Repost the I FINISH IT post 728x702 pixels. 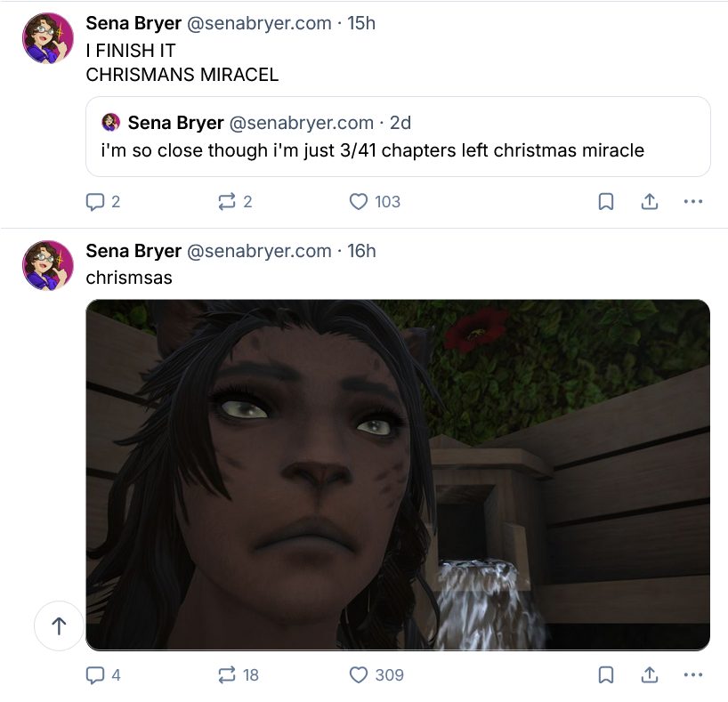pyautogui.click(x=235, y=201)
